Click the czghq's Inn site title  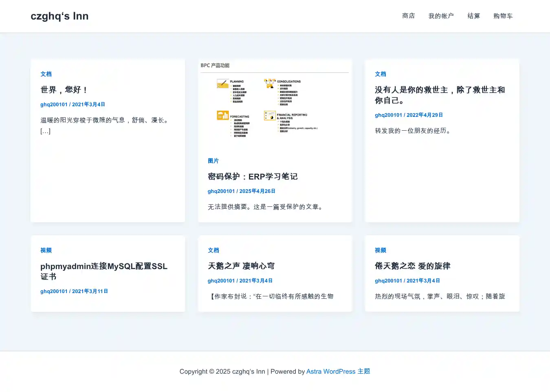click(x=59, y=16)
